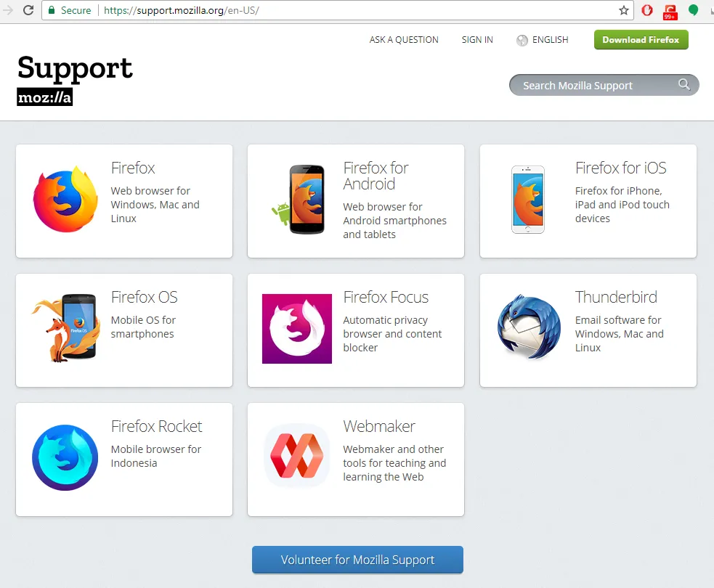This screenshot has width=714, height=588.
Task: Click the green padlock Secure indicator
Action: click(70, 10)
